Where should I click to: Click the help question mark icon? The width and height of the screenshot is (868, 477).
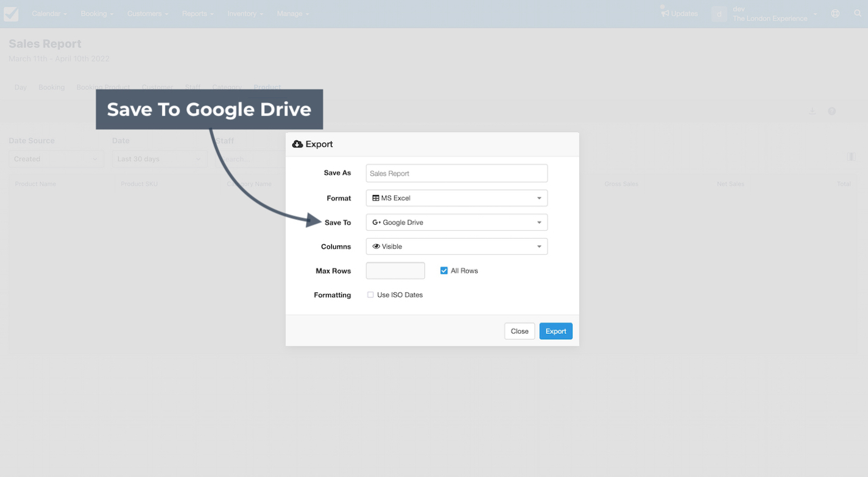(831, 111)
